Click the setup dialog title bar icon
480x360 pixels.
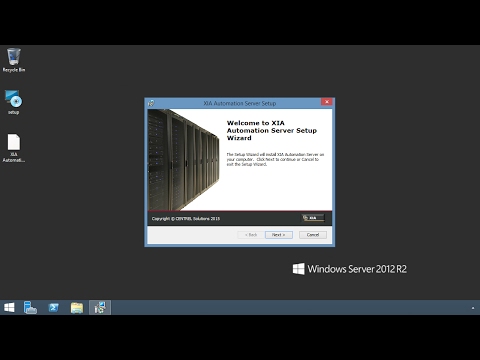coord(151,103)
